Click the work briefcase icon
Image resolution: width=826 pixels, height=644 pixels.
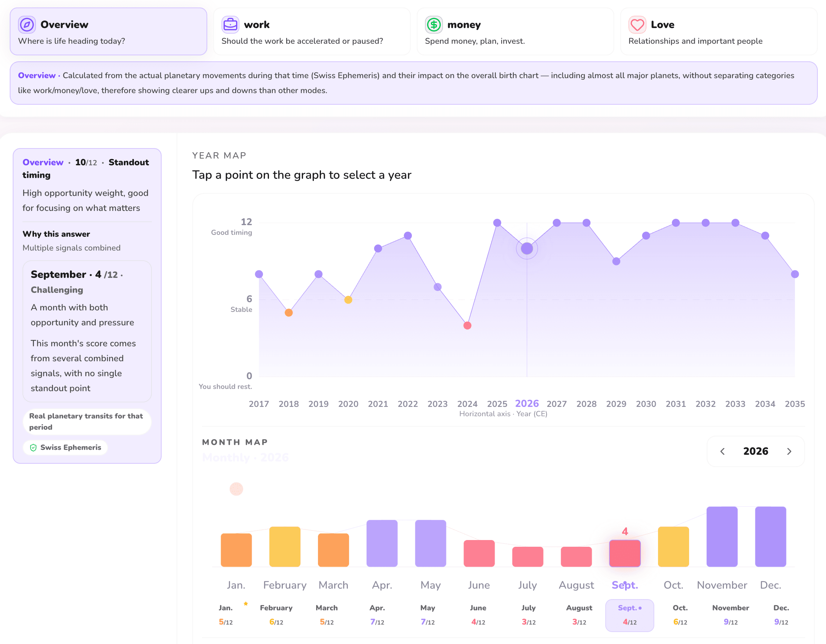pos(230,25)
